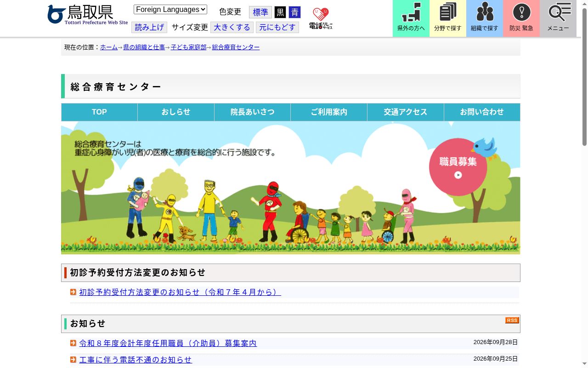
Task: Click the 読み上げ button
Action: 149,27
